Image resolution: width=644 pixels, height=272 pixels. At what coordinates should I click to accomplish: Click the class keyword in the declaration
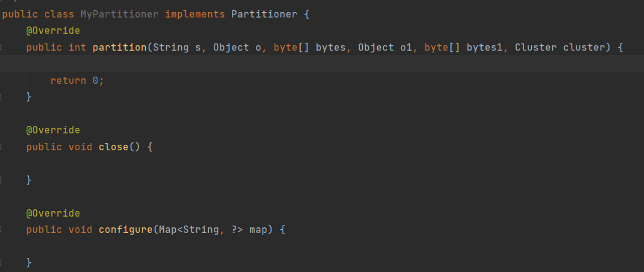59,14
